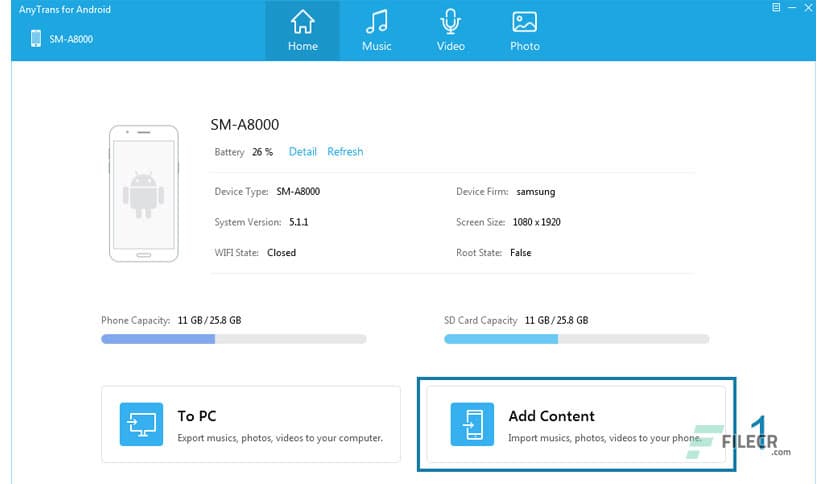Click the Root State False value
The image size is (836, 484).
click(x=520, y=253)
